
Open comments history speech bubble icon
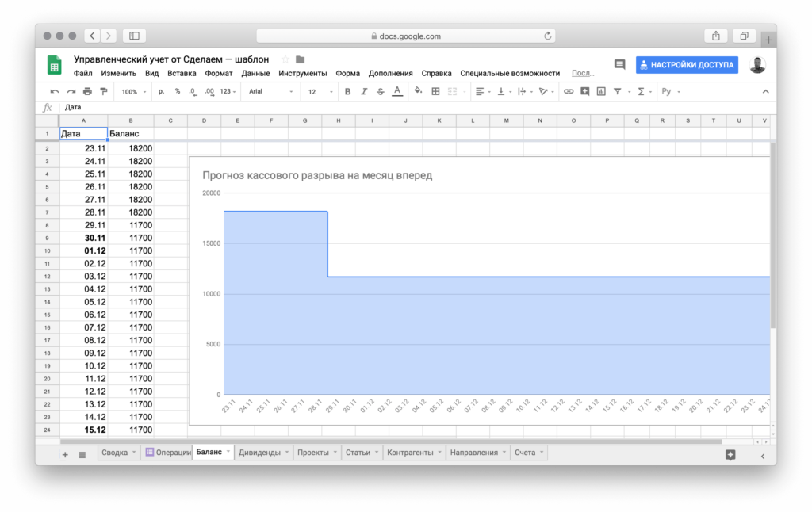(619, 65)
